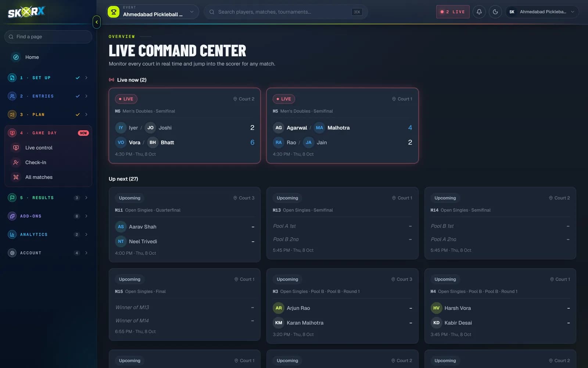Expand the Add-ons section chevron

(x=86, y=216)
